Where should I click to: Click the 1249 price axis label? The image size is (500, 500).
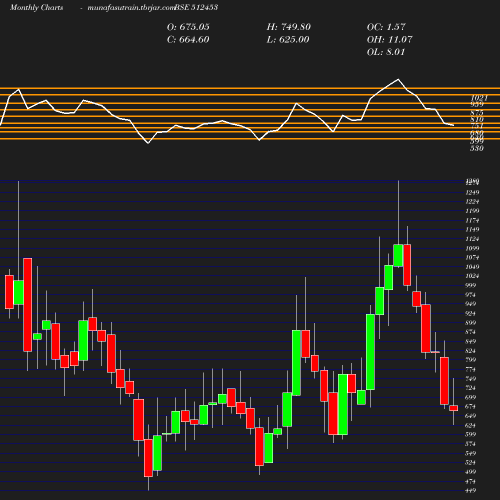[x=472, y=192]
